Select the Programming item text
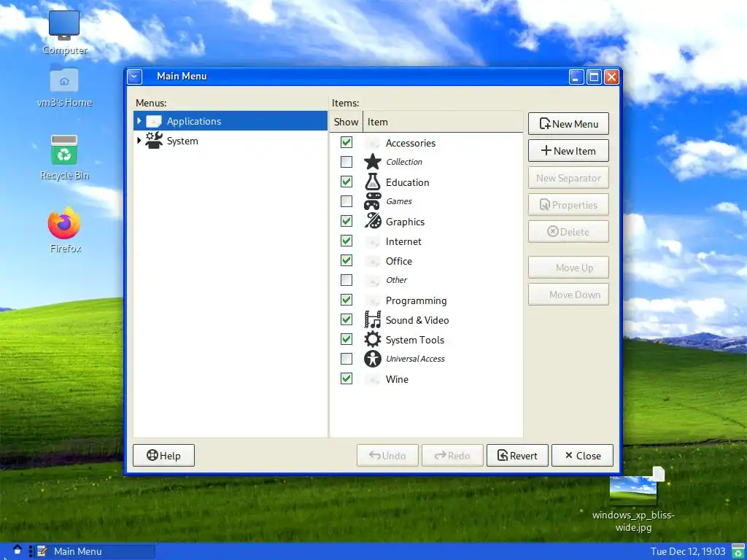The width and height of the screenshot is (747, 560). point(417,300)
